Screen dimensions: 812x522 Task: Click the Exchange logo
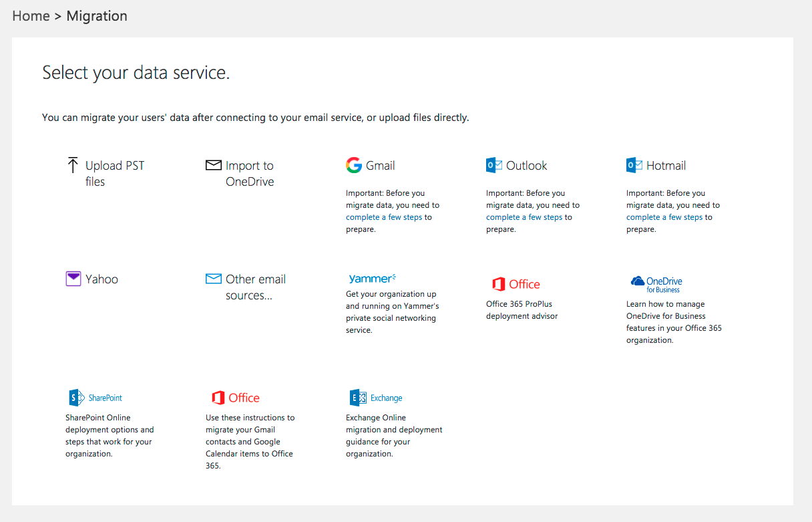tap(375, 398)
